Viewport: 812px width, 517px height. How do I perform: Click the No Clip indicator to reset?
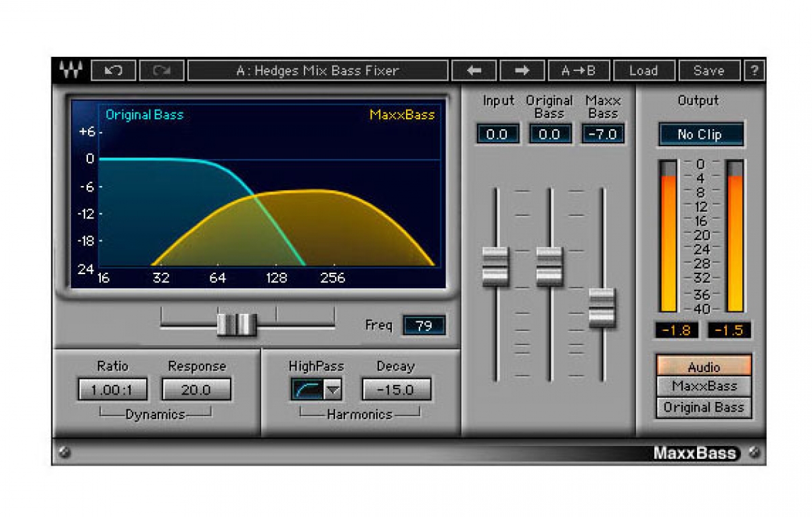(700, 134)
